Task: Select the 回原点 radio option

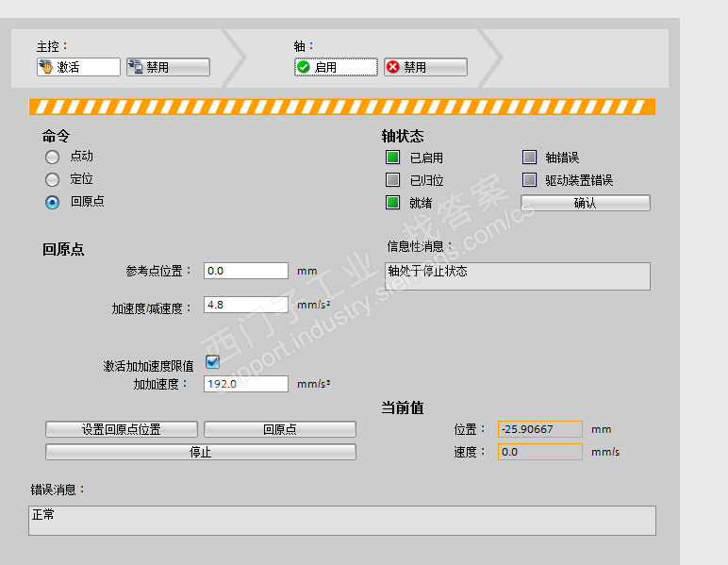Action: point(53,202)
